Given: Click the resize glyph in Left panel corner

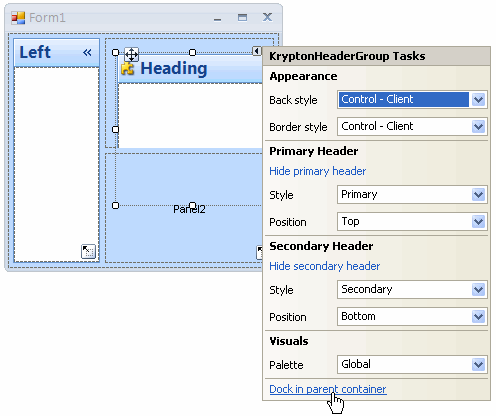Looking at the screenshot, I should pyautogui.click(x=88, y=252).
